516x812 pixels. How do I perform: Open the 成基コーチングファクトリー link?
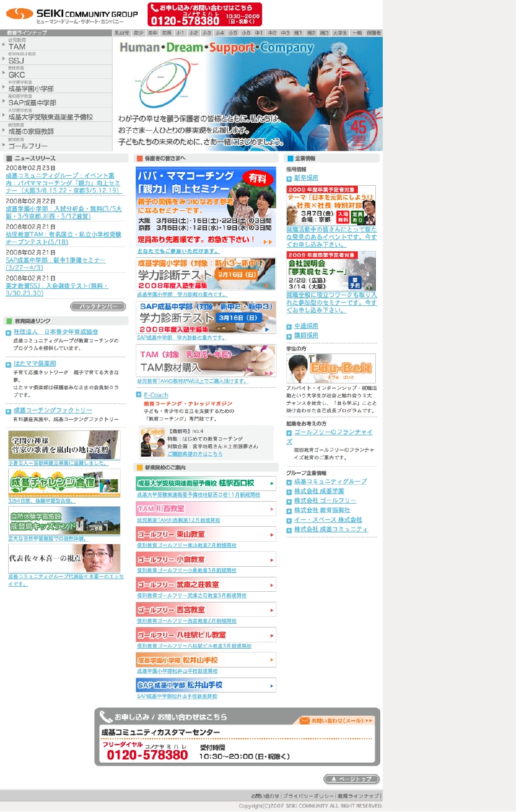tap(53, 410)
